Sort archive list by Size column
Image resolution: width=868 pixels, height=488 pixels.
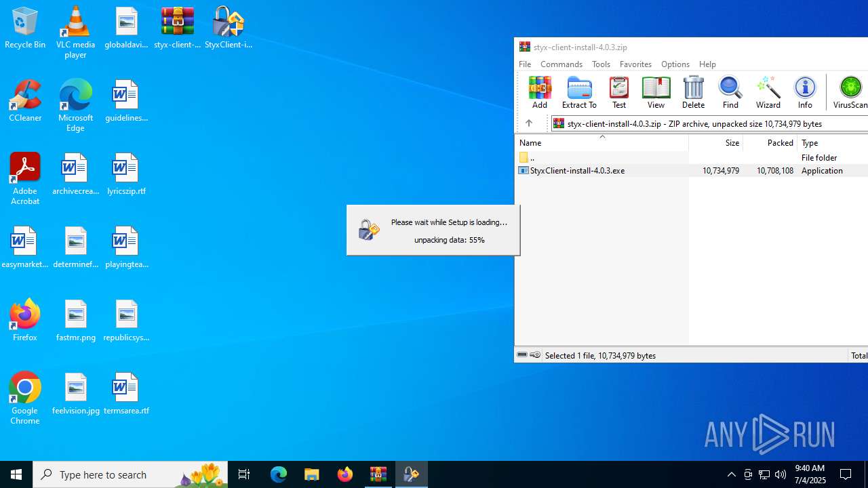715,143
